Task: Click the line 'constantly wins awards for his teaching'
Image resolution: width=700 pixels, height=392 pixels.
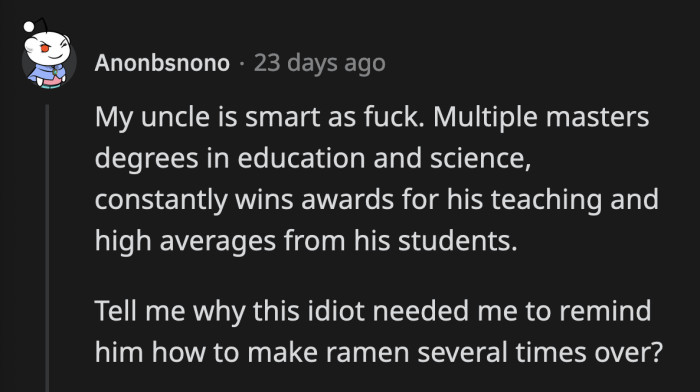Action: [x=377, y=200]
